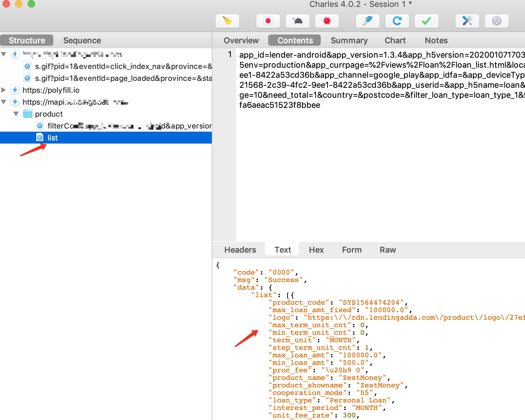The image size is (525, 420).
Task: Open the Chart tab
Action: pos(395,40)
